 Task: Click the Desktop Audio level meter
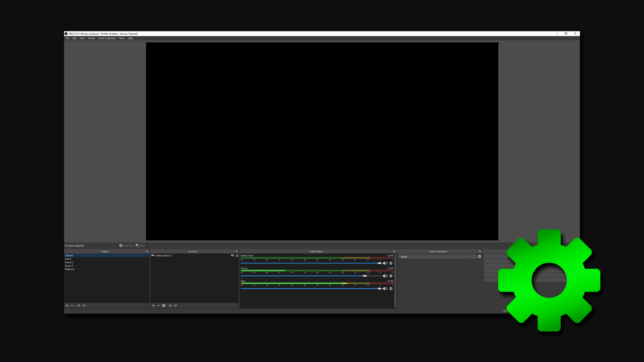coord(317,258)
